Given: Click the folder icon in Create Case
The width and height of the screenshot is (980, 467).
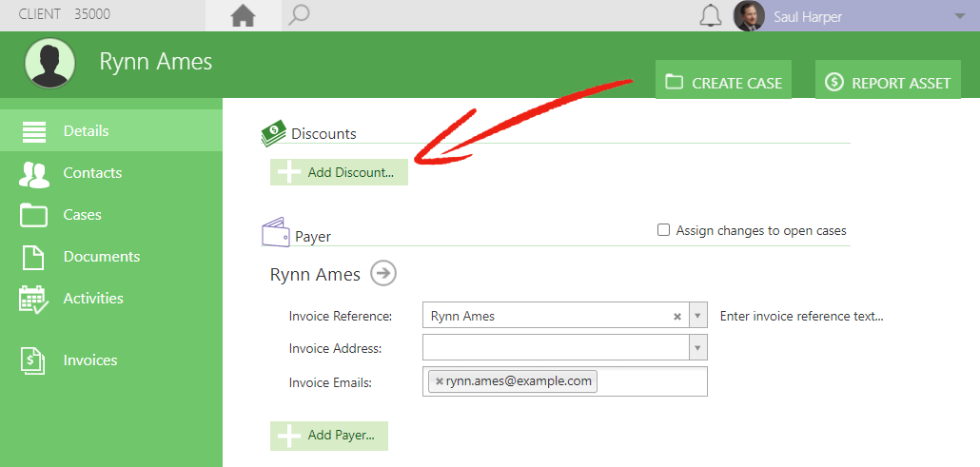Looking at the screenshot, I should click(x=674, y=81).
